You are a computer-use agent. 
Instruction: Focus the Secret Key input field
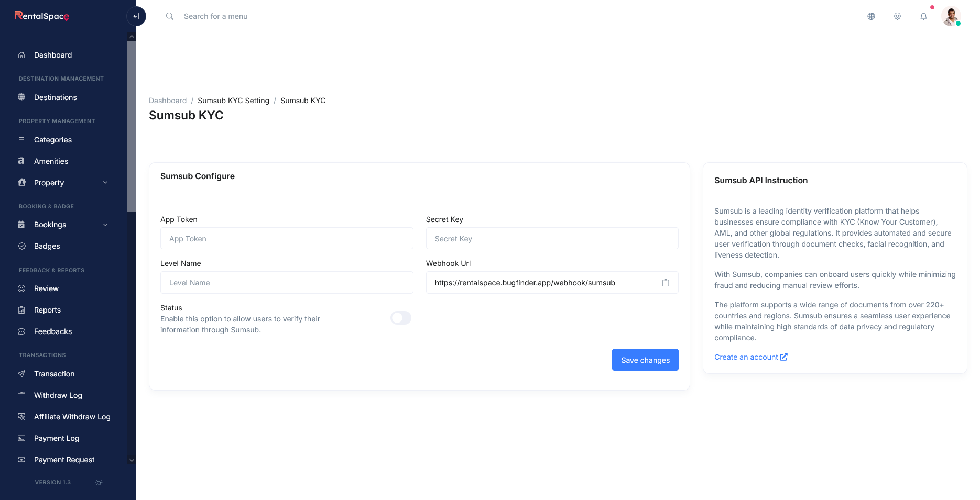(x=552, y=238)
